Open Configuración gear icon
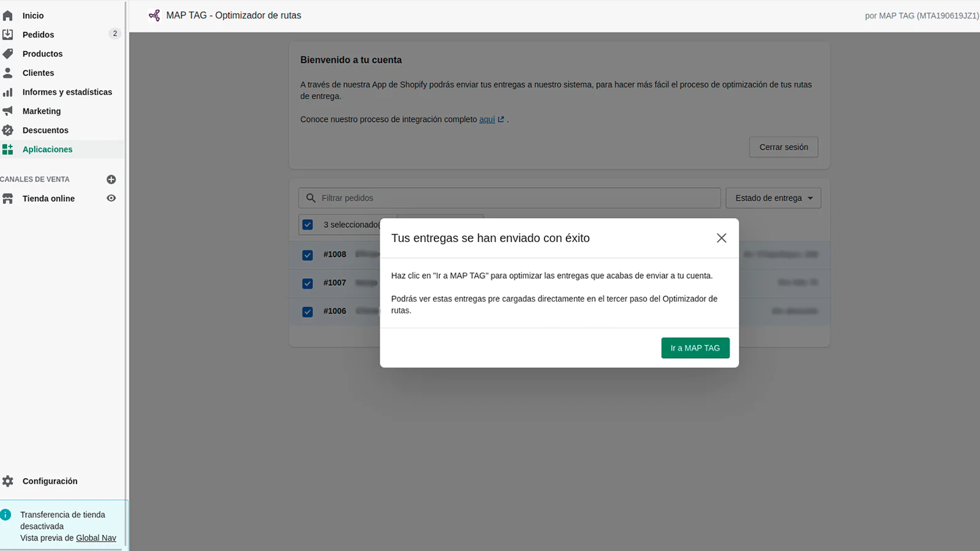This screenshot has width=980, height=551. (x=8, y=481)
